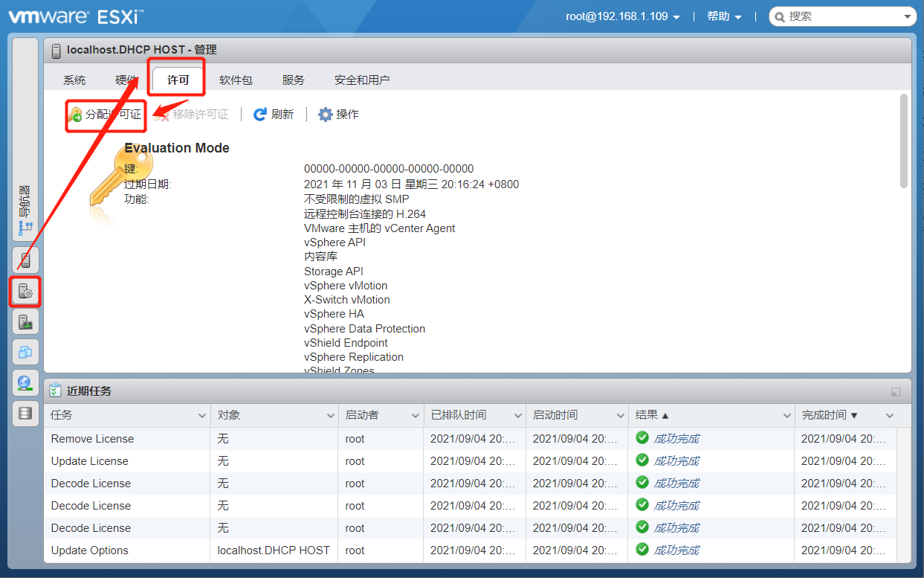Image resolution: width=924 pixels, height=578 pixels.
Task: Select the Update License task row
Action: click(x=470, y=460)
